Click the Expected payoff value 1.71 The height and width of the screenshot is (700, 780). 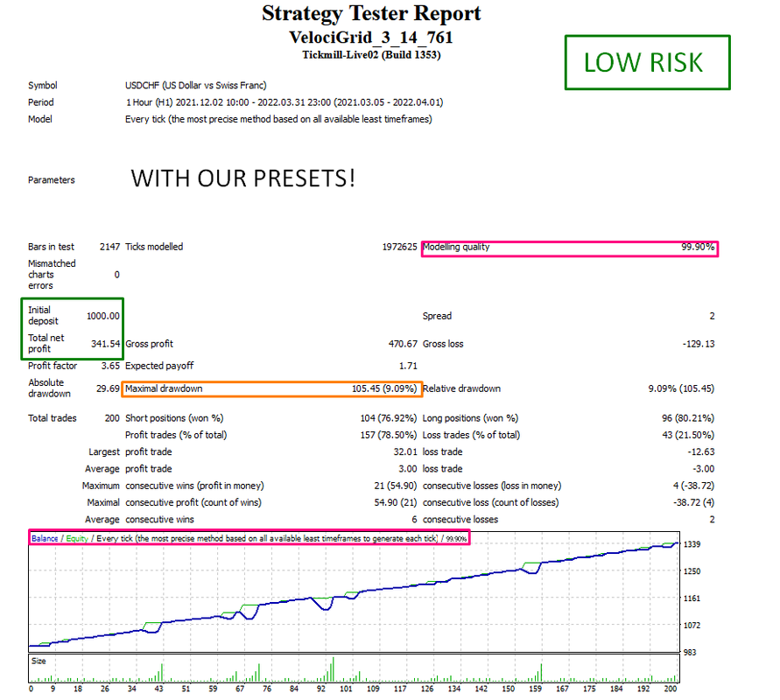(409, 366)
